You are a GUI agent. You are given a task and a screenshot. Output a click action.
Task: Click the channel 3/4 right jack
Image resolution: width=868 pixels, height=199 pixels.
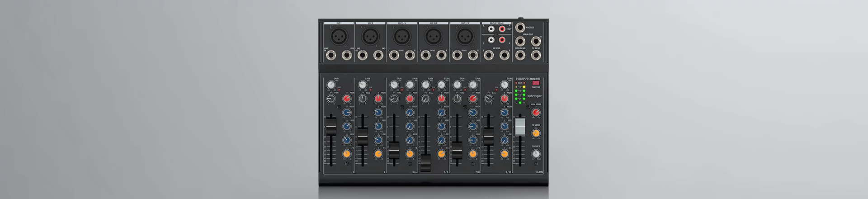coord(410,56)
